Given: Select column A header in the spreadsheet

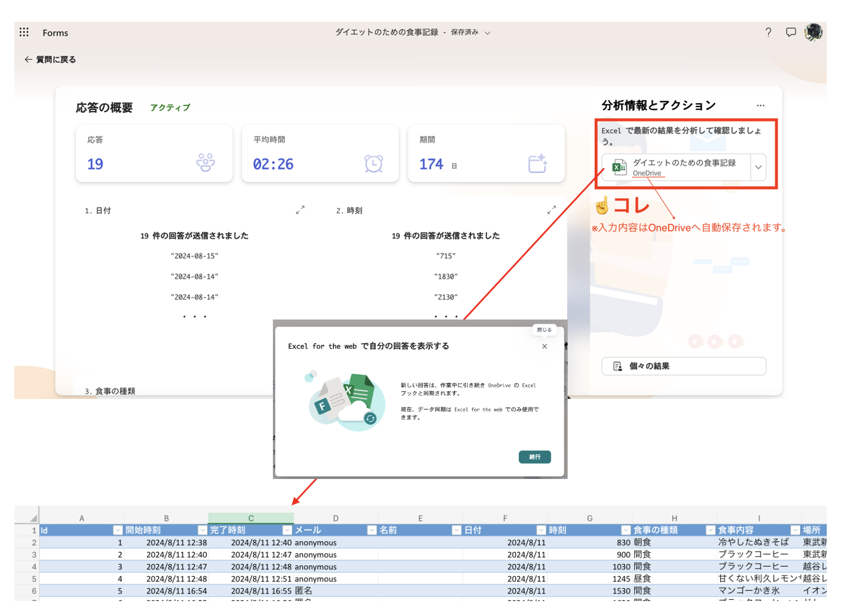Looking at the screenshot, I should 82,518.
